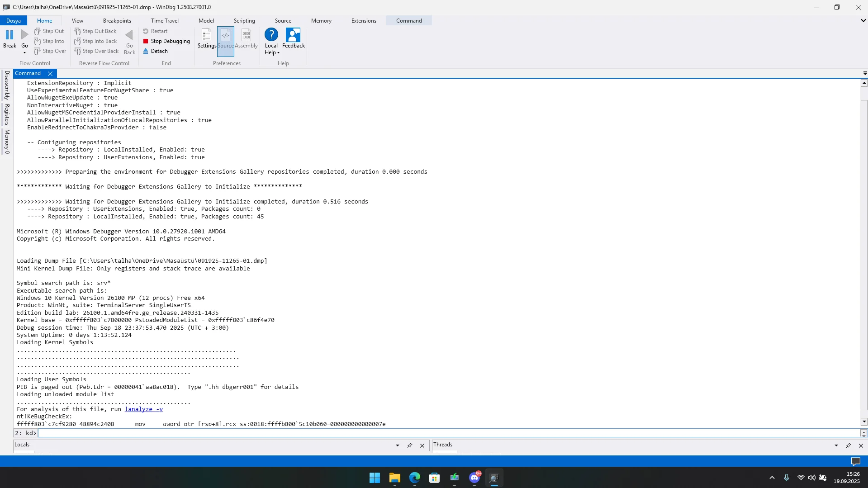This screenshot has height=488, width=868.
Task: Click the Wi-Fi icon in system tray
Action: coord(801,478)
